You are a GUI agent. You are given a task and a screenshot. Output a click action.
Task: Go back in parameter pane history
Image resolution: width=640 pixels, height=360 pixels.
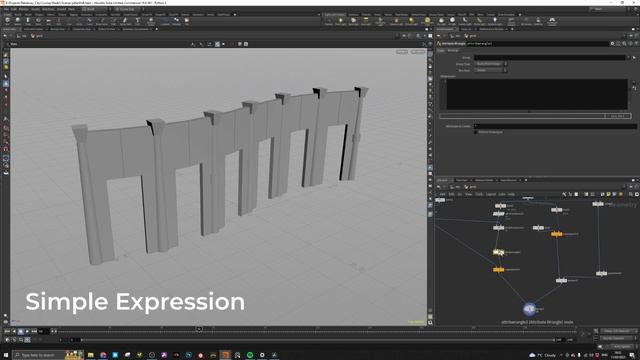click(439, 36)
